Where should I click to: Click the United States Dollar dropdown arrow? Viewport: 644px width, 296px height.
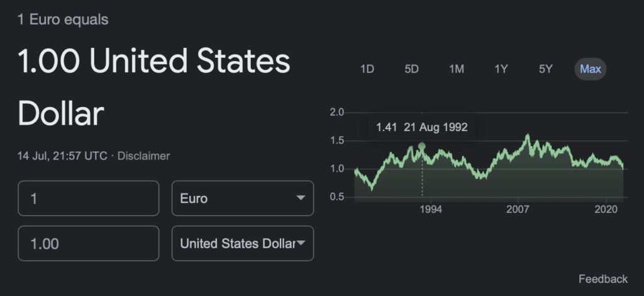(301, 243)
